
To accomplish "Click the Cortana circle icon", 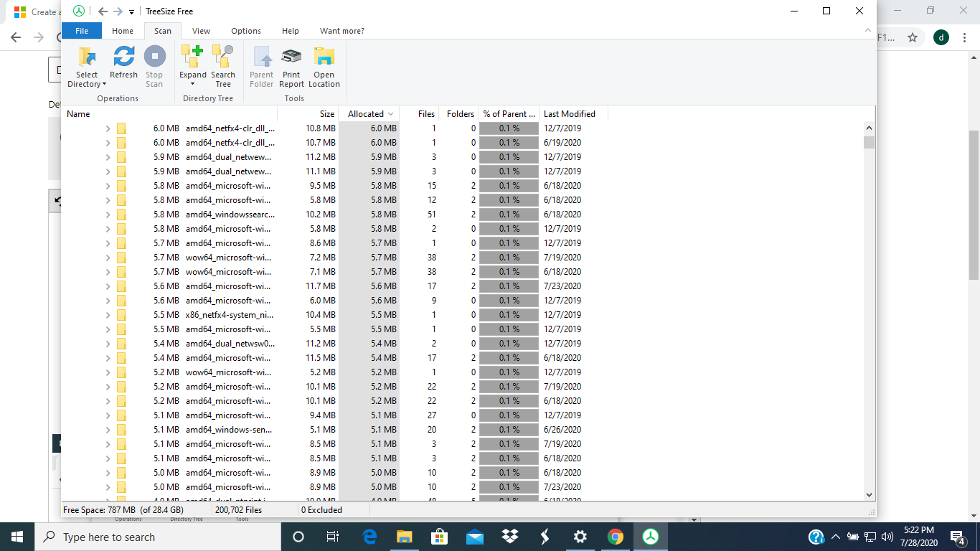I will (x=298, y=537).
